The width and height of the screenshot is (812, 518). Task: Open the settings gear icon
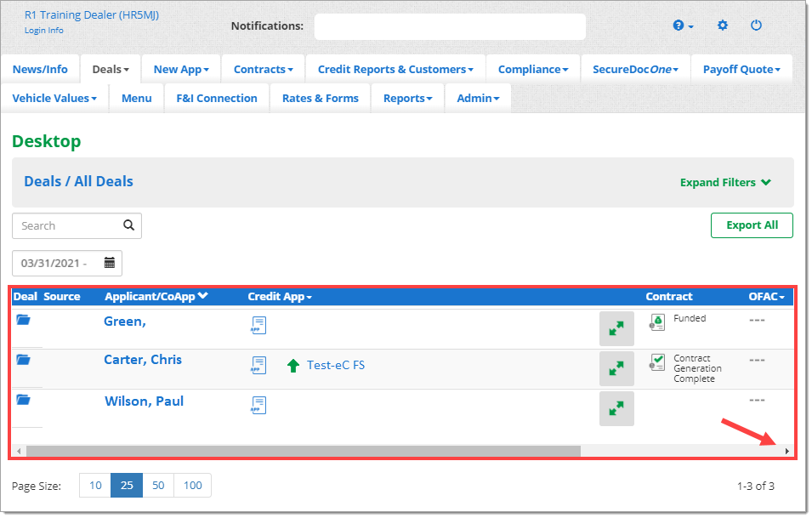click(723, 26)
